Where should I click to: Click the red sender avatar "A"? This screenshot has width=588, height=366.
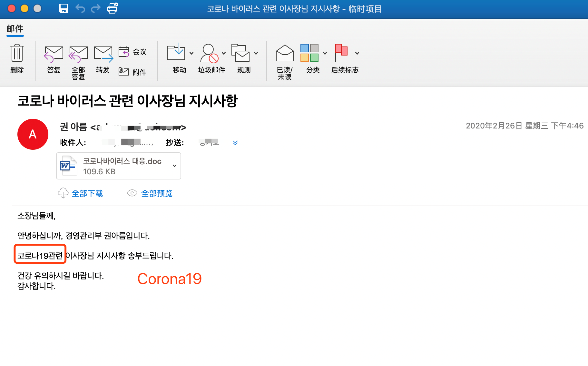[33, 134]
